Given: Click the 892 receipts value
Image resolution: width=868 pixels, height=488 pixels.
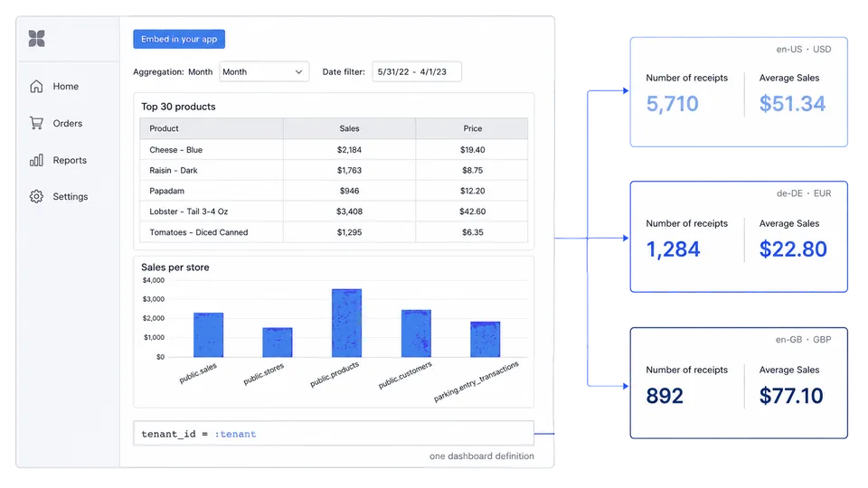Looking at the screenshot, I should (665, 396).
